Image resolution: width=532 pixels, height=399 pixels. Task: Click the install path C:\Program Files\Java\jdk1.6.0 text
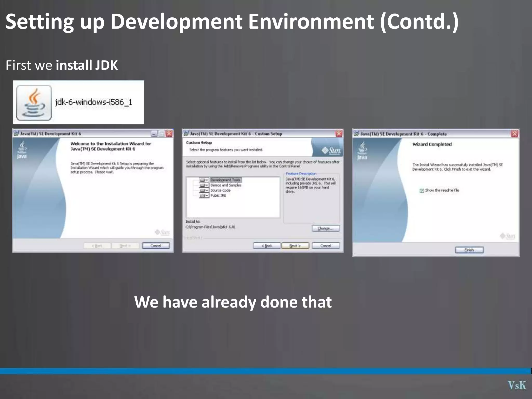point(210,227)
